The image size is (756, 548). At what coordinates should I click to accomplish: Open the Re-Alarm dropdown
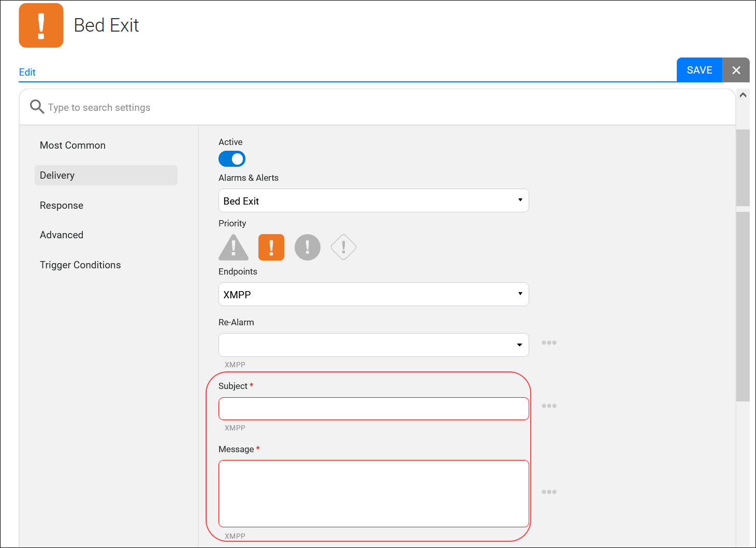[373, 345]
